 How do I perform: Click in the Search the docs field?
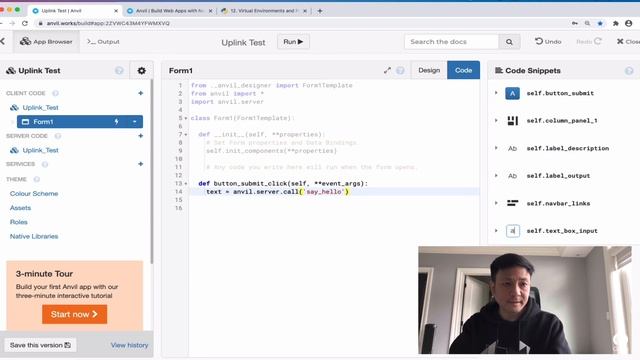[x=452, y=42]
